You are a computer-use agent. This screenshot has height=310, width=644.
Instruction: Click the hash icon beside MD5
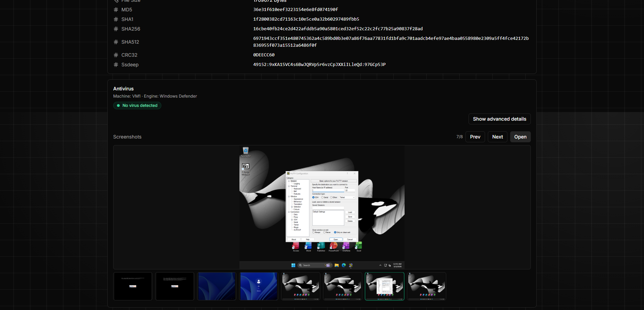point(116,10)
